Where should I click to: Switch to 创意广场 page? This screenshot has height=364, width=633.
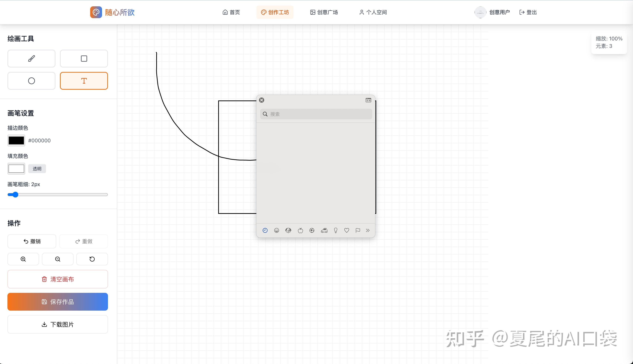(x=324, y=12)
